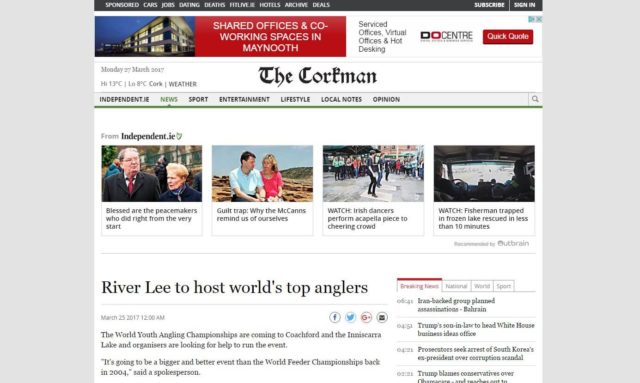This screenshot has height=383, width=640.
Task: Open Sponsored in top bar
Action: click(122, 5)
